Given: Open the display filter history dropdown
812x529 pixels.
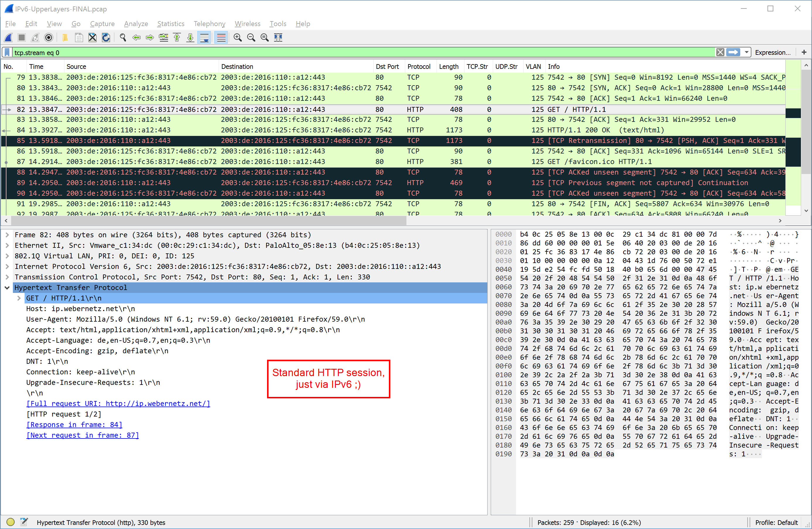Looking at the screenshot, I should [x=746, y=52].
